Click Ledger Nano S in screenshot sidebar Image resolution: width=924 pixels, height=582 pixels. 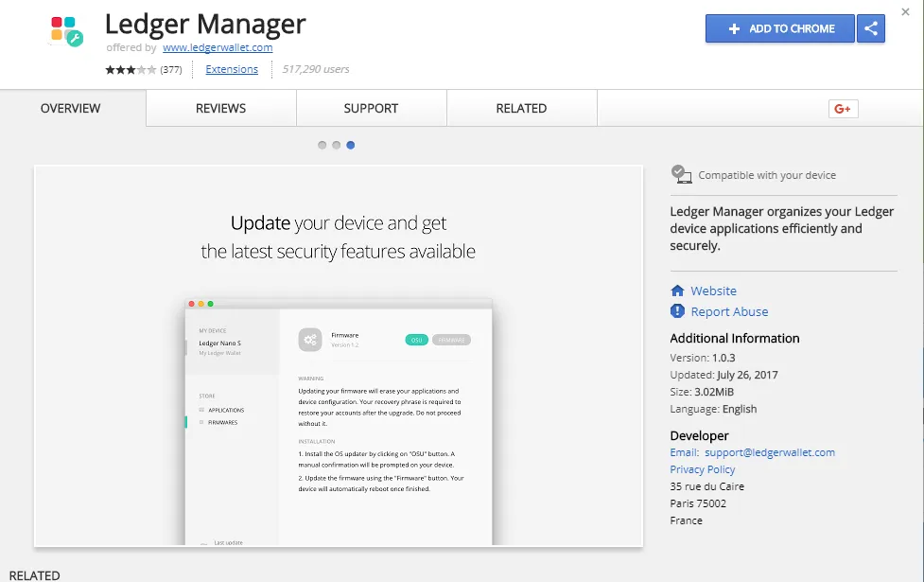click(x=219, y=344)
